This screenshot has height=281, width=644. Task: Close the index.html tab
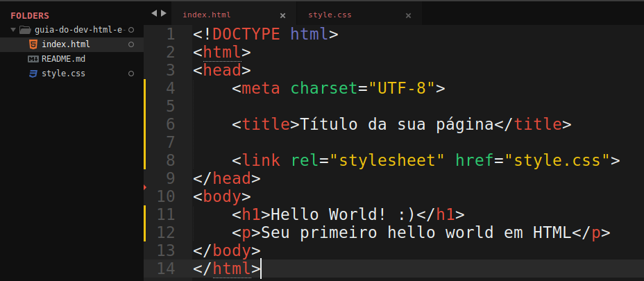click(282, 15)
